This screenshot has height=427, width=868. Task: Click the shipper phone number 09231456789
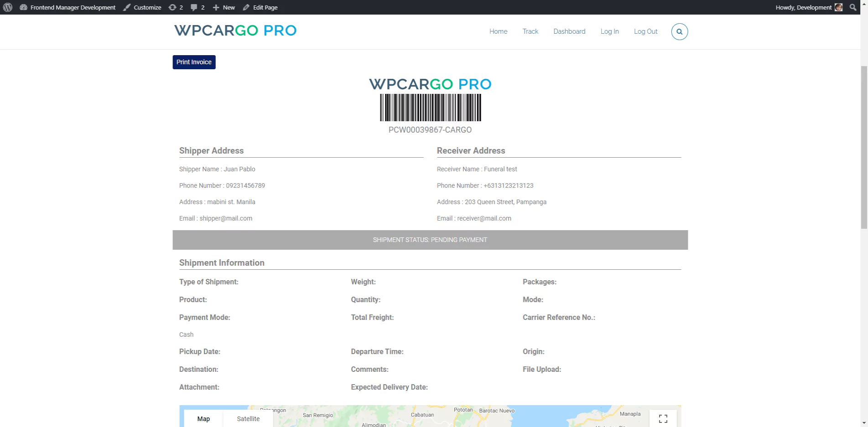[x=245, y=185]
